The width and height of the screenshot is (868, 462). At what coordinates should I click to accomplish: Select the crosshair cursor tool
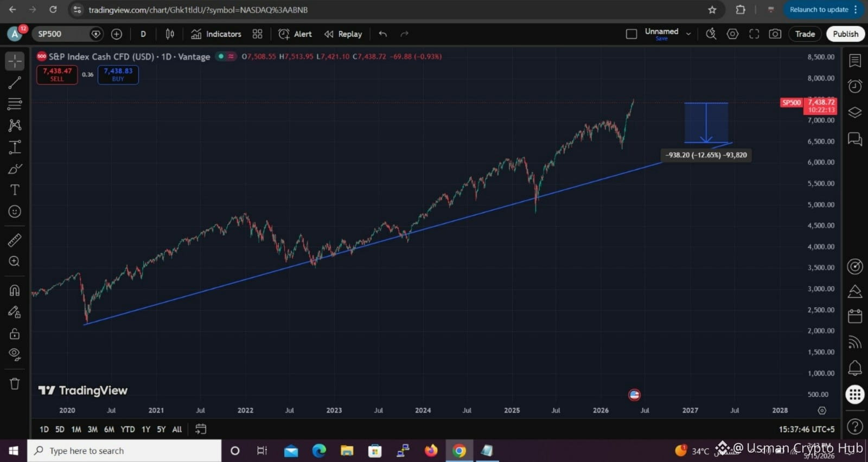15,61
